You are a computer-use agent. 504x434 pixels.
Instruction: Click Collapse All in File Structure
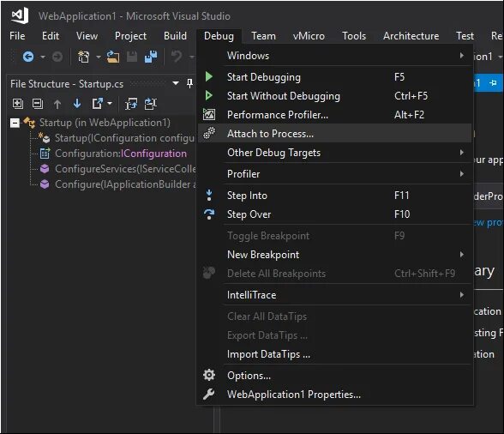[x=38, y=104]
